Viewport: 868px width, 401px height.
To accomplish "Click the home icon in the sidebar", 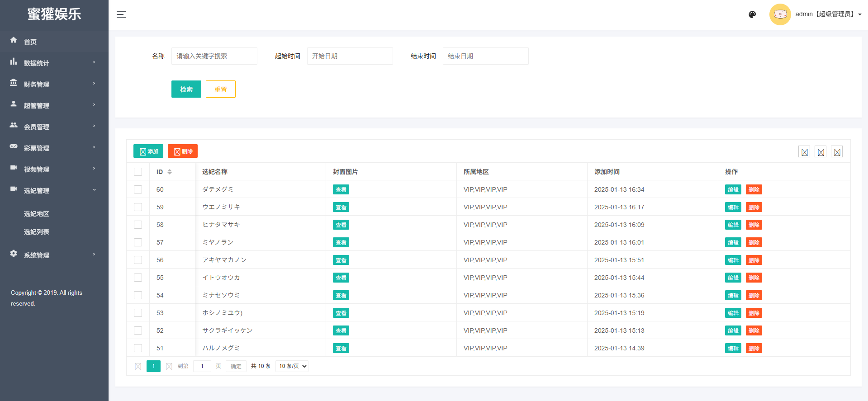I will (14, 40).
